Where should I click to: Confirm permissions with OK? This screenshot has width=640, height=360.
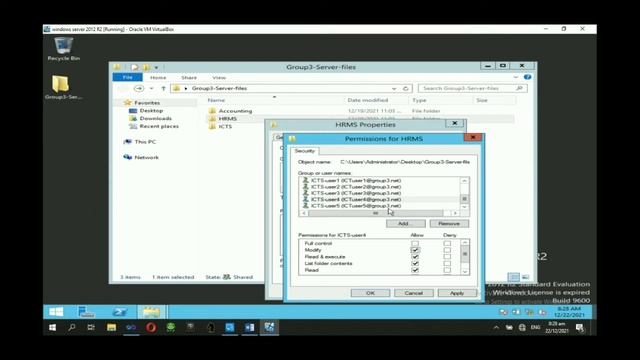[x=370, y=293]
